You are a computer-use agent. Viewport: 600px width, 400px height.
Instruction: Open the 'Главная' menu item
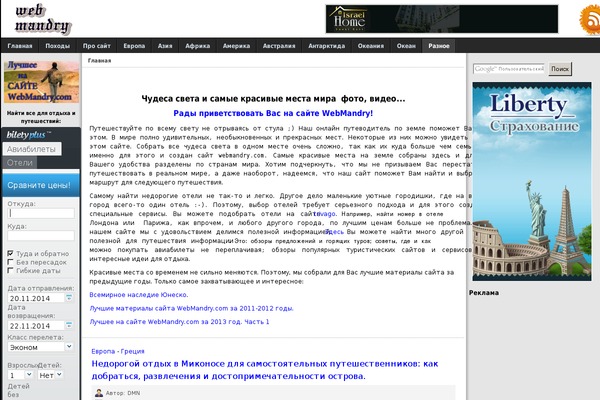tap(20, 46)
